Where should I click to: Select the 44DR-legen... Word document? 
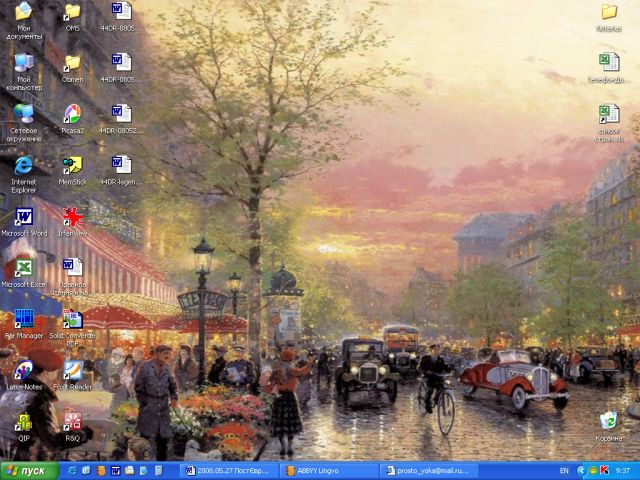[121, 170]
